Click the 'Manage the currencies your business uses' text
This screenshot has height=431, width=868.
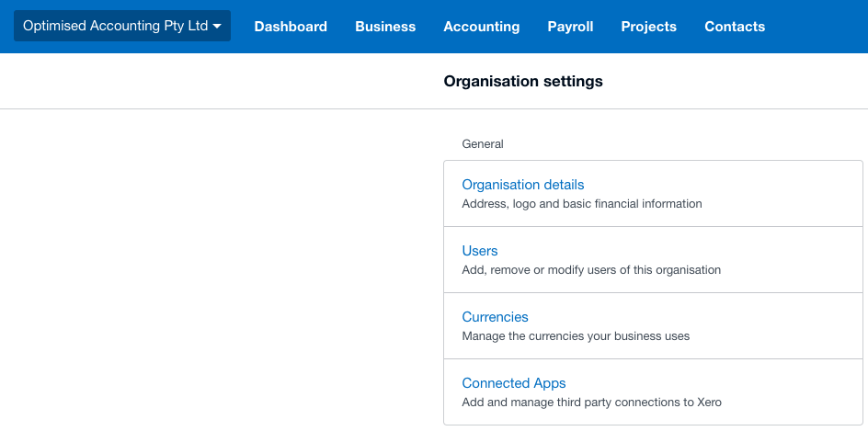[x=576, y=336]
